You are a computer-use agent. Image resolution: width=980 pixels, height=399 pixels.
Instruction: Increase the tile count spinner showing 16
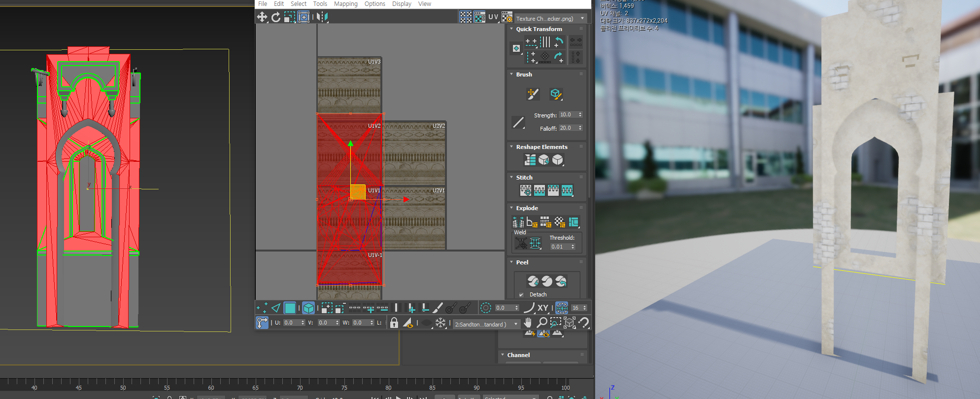point(585,306)
